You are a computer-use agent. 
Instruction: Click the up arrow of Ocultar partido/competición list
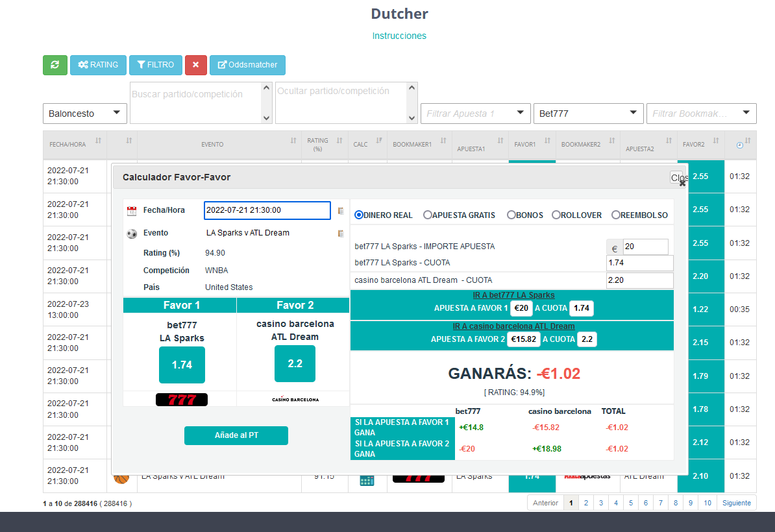click(x=412, y=88)
